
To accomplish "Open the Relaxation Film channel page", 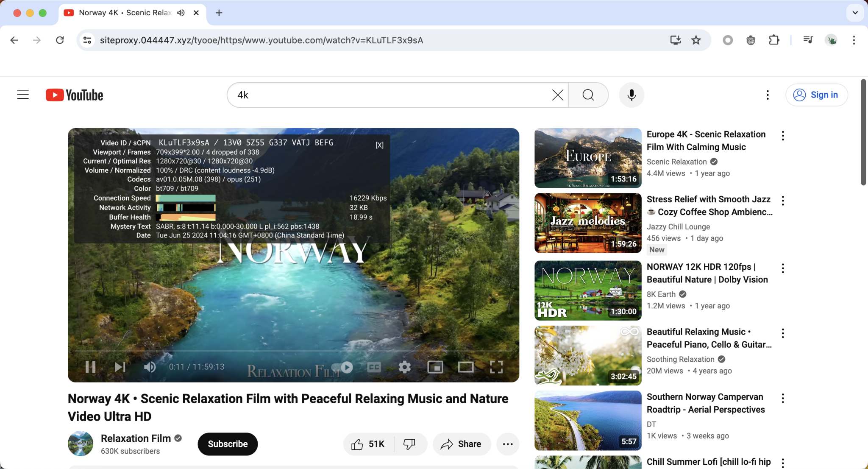I will [136, 438].
